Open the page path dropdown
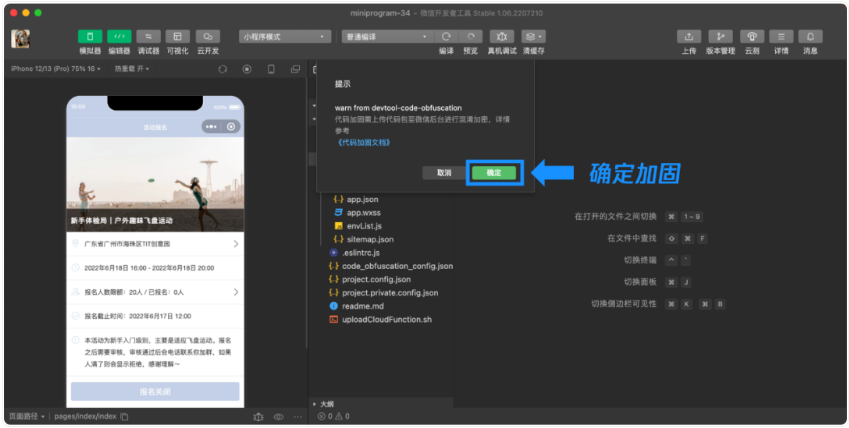Viewport: 849px width, 428px height. 26,417
